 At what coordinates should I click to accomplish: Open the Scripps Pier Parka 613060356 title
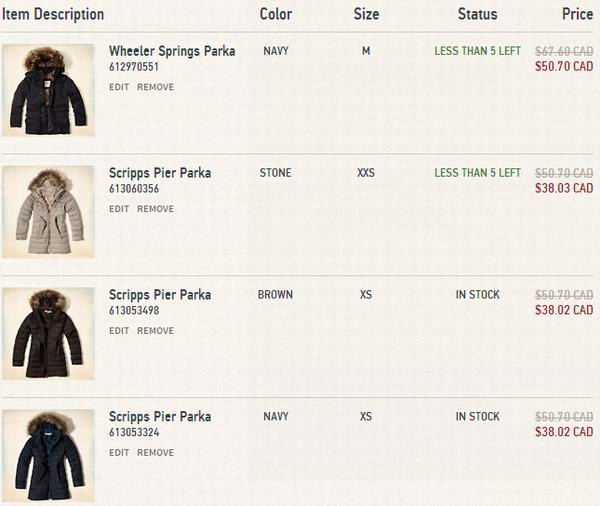pos(160,173)
